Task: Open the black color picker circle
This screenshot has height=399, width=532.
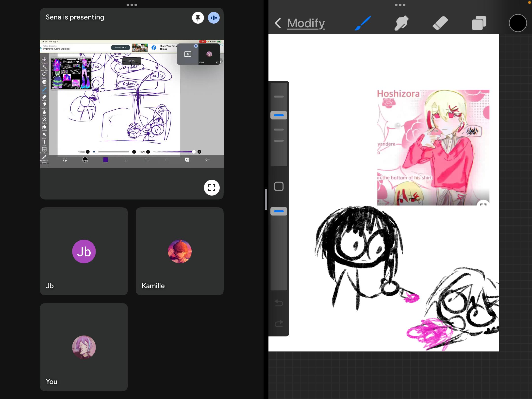Action: 518,23
